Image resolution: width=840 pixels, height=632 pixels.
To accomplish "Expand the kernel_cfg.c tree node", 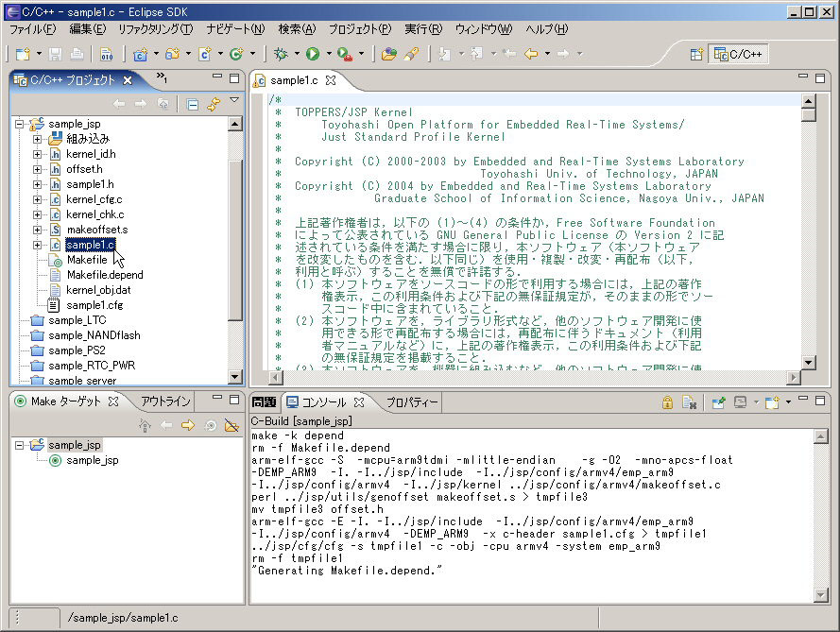I will click(x=37, y=199).
